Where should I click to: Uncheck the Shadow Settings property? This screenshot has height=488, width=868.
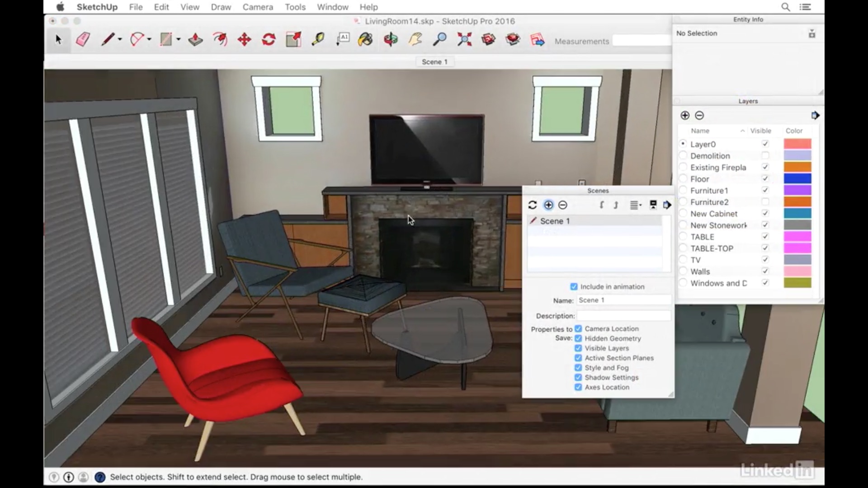click(578, 377)
